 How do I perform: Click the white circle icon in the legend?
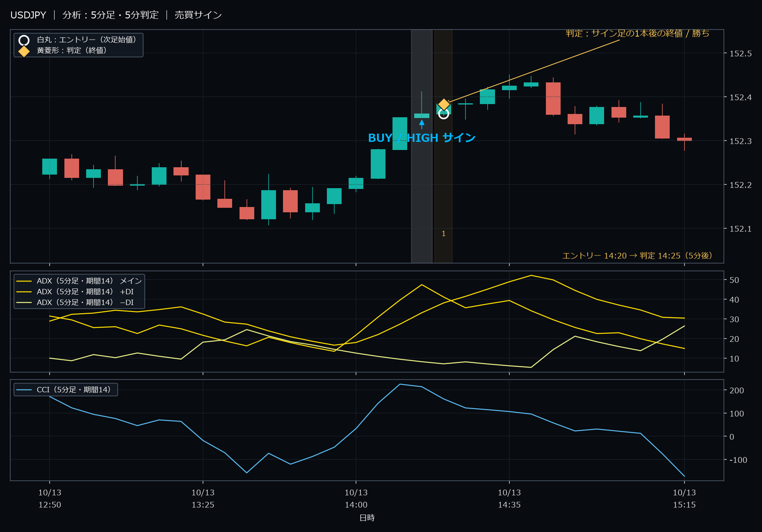click(x=24, y=40)
